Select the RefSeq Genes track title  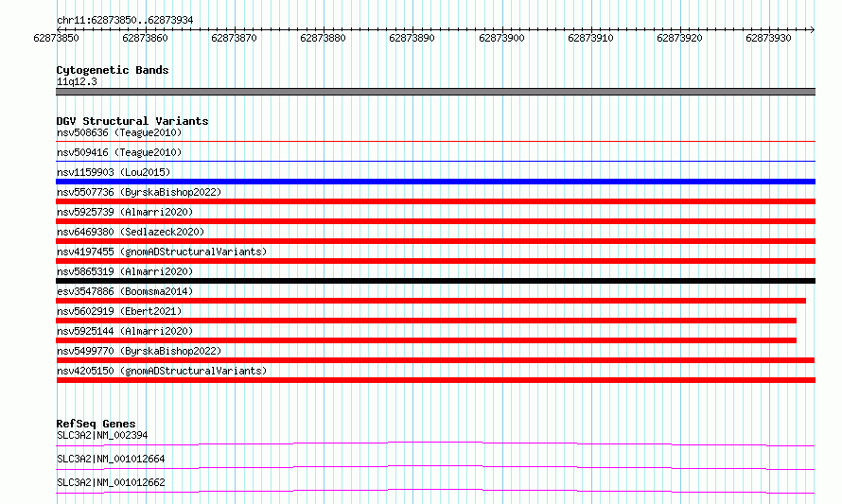pos(96,424)
